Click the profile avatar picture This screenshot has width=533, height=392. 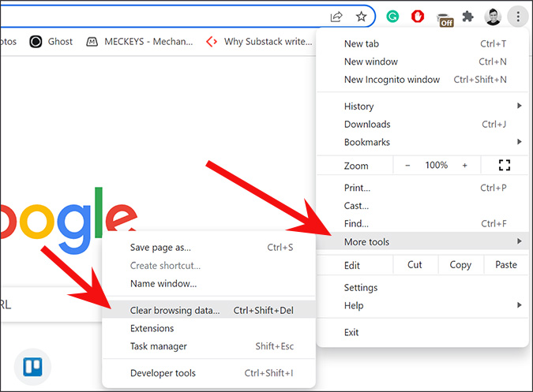pos(493,17)
